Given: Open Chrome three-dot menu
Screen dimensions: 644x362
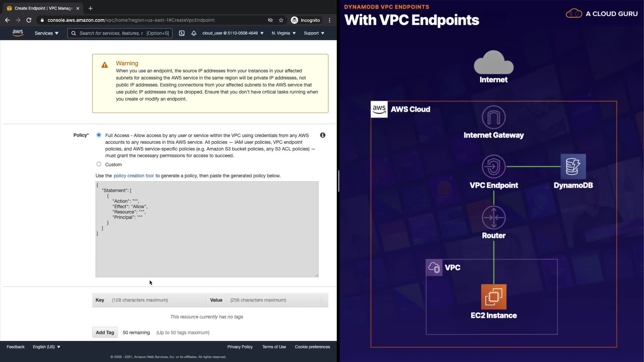Looking at the screenshot, I should 330,20.
